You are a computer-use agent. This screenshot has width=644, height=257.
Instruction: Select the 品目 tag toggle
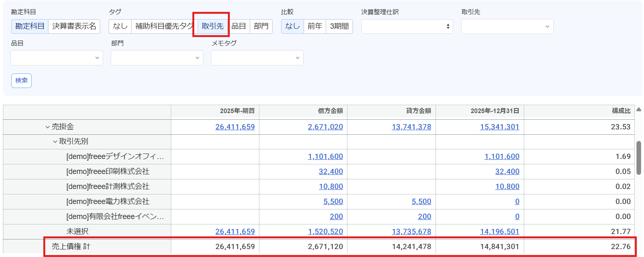pos(239,26)
